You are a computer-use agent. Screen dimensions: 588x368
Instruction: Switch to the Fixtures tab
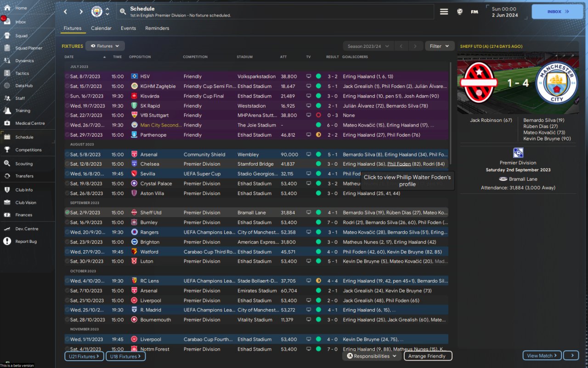point(73,29)
